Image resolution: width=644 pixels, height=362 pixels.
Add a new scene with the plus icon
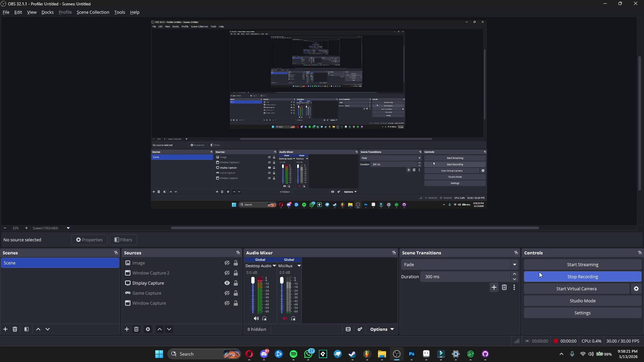point(5,329)
